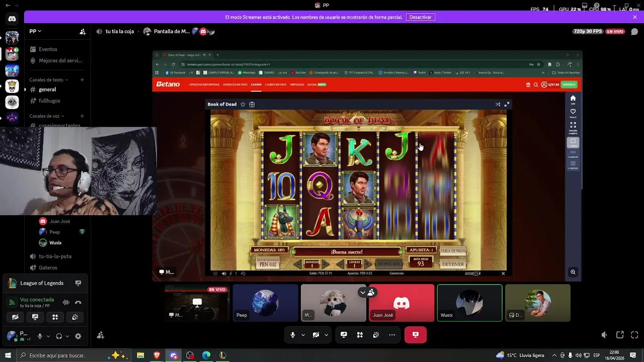Zoom stream with magnifier icon
The width and height of the screenshot is (644, 362).
coord(573,272)
